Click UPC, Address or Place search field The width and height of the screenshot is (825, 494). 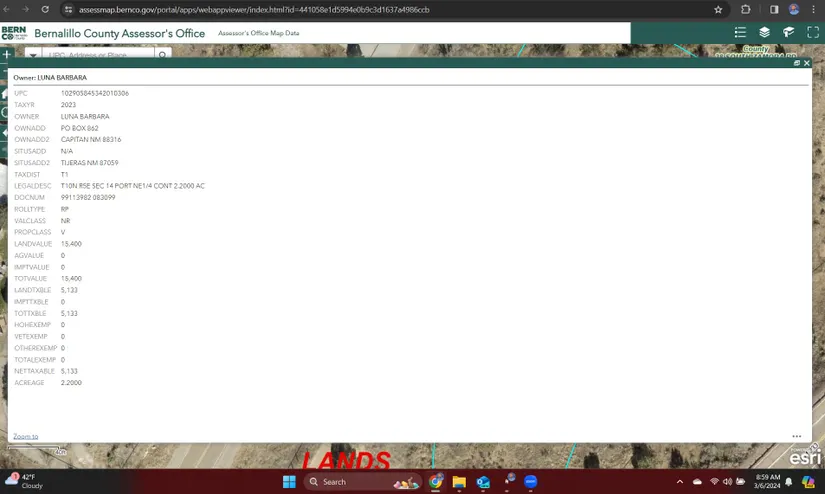(98, 55)
